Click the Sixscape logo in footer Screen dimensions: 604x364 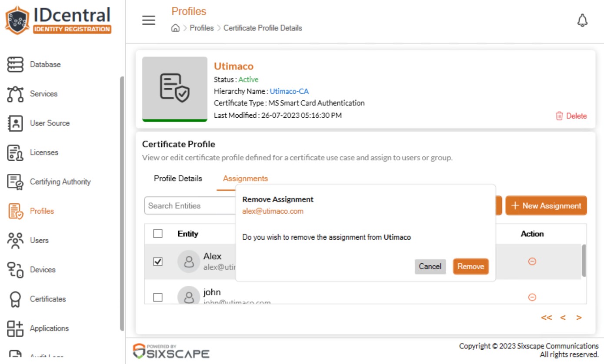[171, 351]
